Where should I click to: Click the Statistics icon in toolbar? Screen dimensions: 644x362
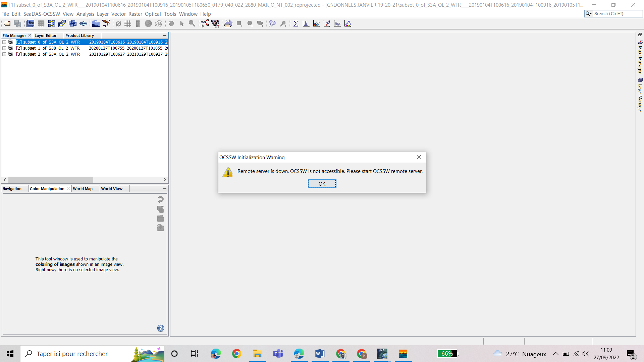296,23
